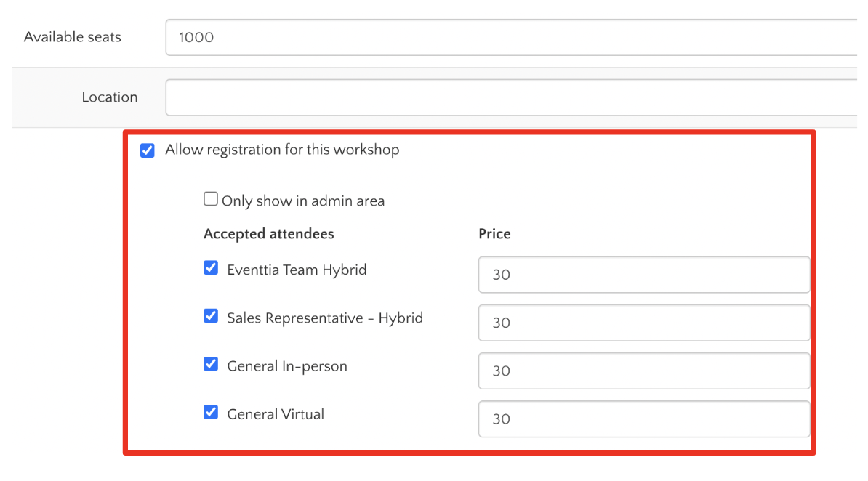868x481 pixels.
Task: Deselect the General In-person checkbox
Action: (x=211, y=364)
